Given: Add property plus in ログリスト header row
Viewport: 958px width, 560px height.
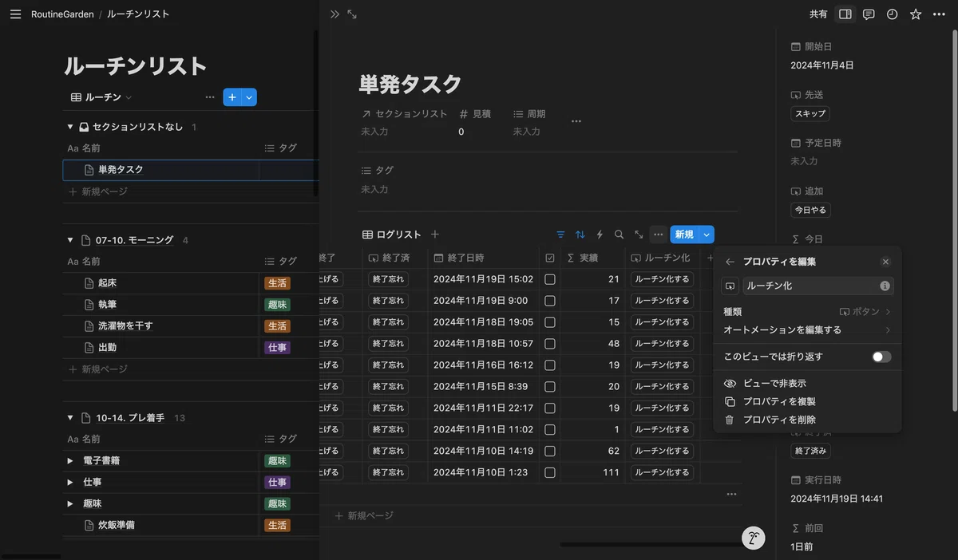Looking at the screenshot, I should [x=710, y=258].
